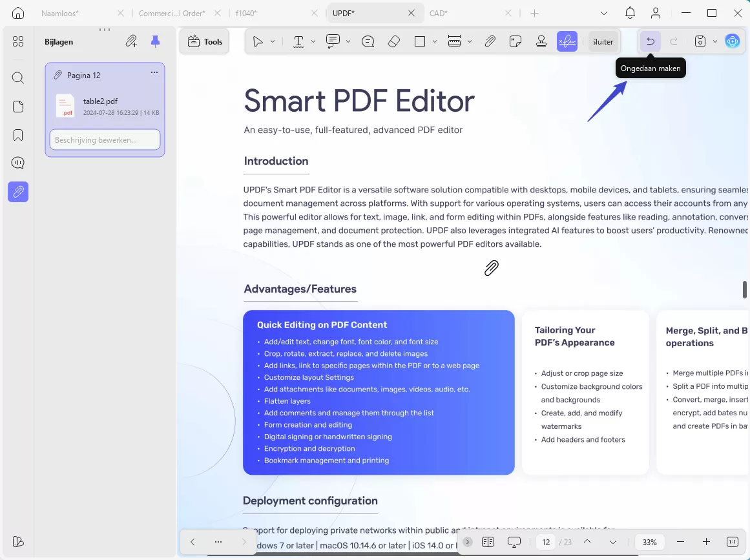Screen dimensions: 750x560
Task: Expand the tab list dropdown chevron
Action: point(604,14)
